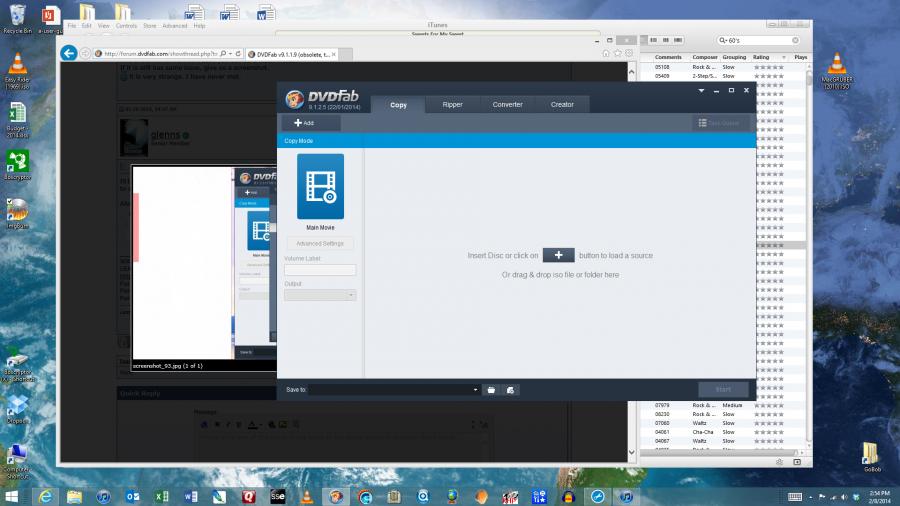Image resolution: width=900 pixels, height=506 pixels.
Task: Clear the iTunes search field
Action: click(x=795, y=40)
